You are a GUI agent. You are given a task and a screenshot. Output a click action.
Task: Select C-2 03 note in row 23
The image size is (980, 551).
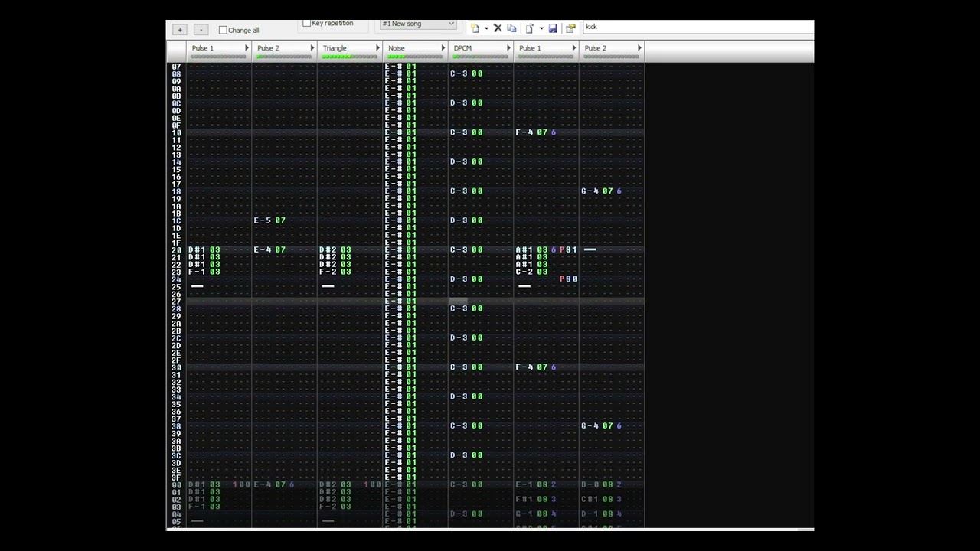click(x=531, y=272)
